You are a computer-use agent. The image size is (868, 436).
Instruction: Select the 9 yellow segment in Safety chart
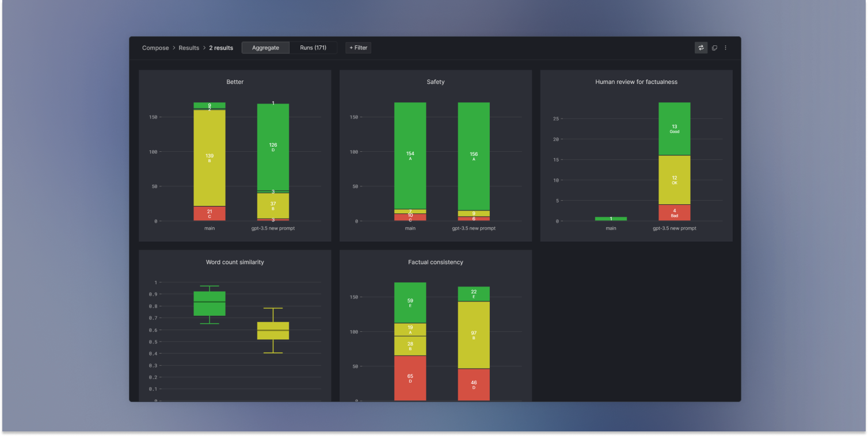(474, 213)
